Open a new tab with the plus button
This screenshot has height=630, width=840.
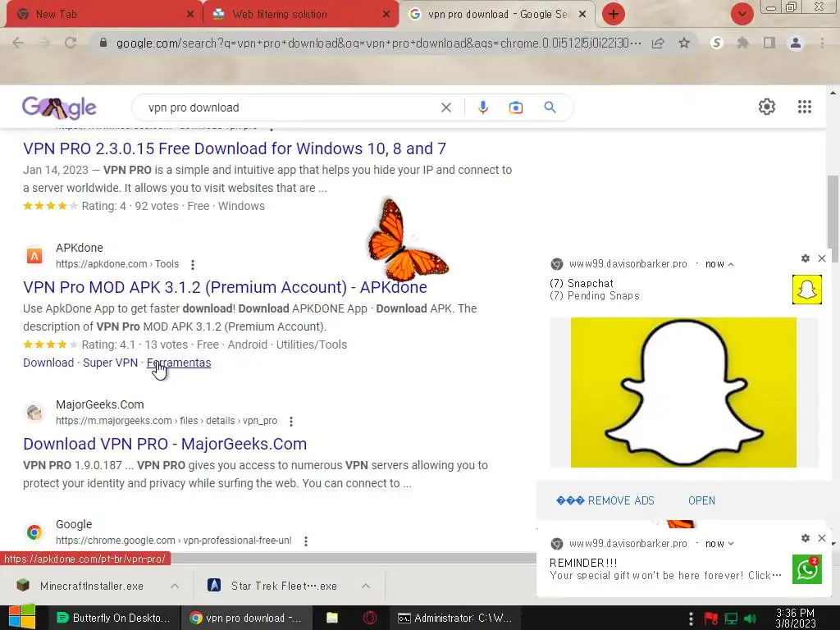coord(614,14)
